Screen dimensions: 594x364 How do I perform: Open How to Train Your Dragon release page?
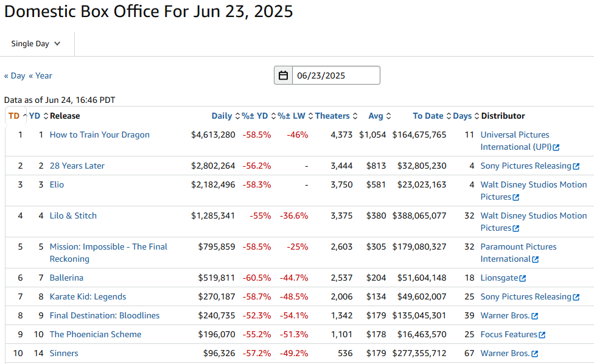point(99,135)
